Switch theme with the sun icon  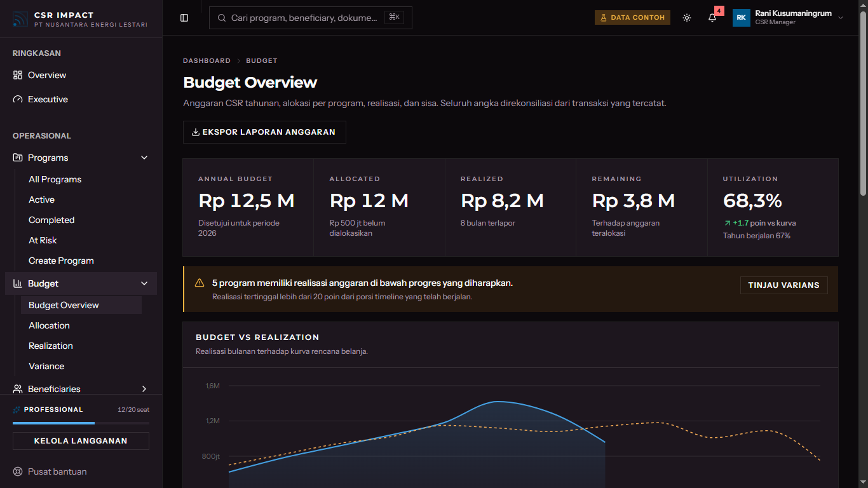687,18
